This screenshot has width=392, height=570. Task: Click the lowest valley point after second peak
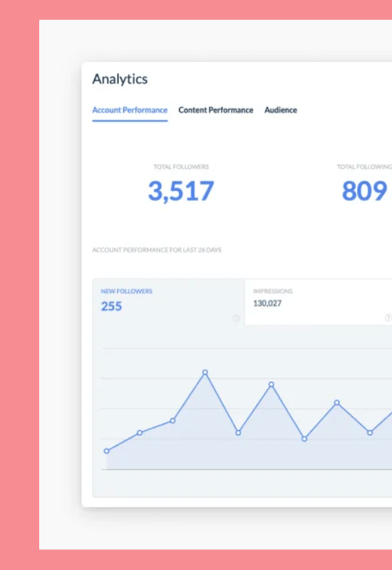304,439
